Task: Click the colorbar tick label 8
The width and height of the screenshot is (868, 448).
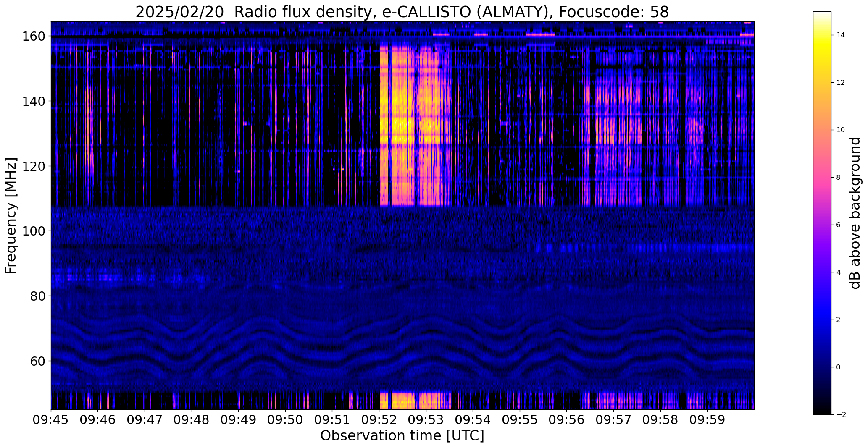Action: (839, 178)
